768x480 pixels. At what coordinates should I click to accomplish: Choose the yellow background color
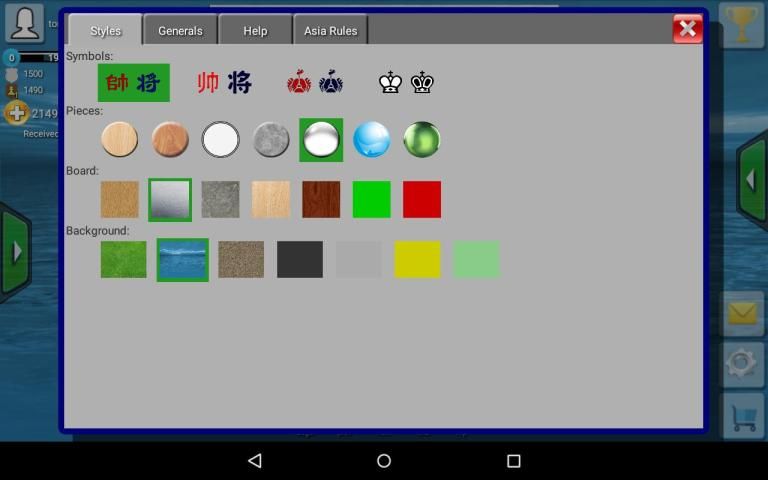(417, 259)
